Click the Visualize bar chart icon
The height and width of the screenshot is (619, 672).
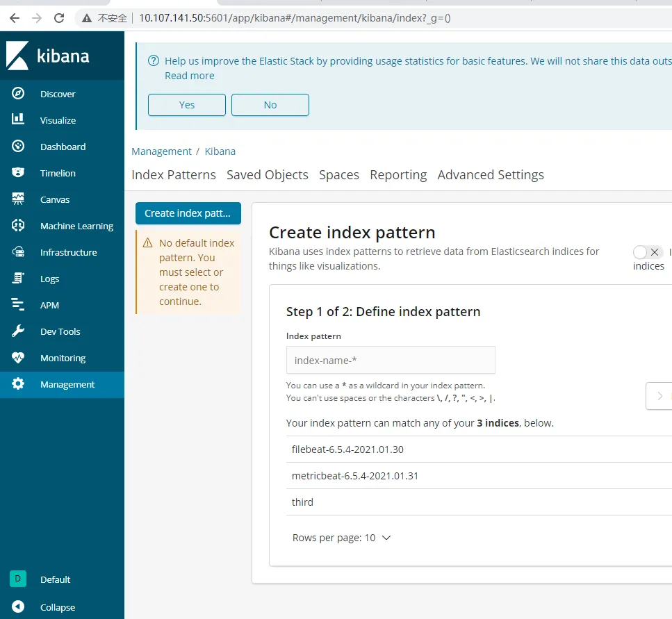coord(18,120)
